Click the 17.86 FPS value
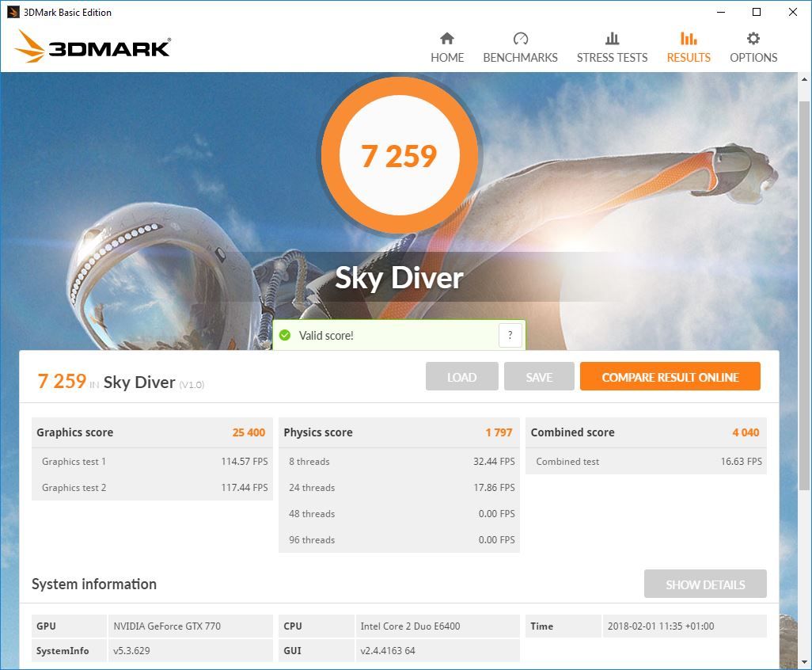Image resolution: width=812 pixels, height=670 pixels. (494, 488)
